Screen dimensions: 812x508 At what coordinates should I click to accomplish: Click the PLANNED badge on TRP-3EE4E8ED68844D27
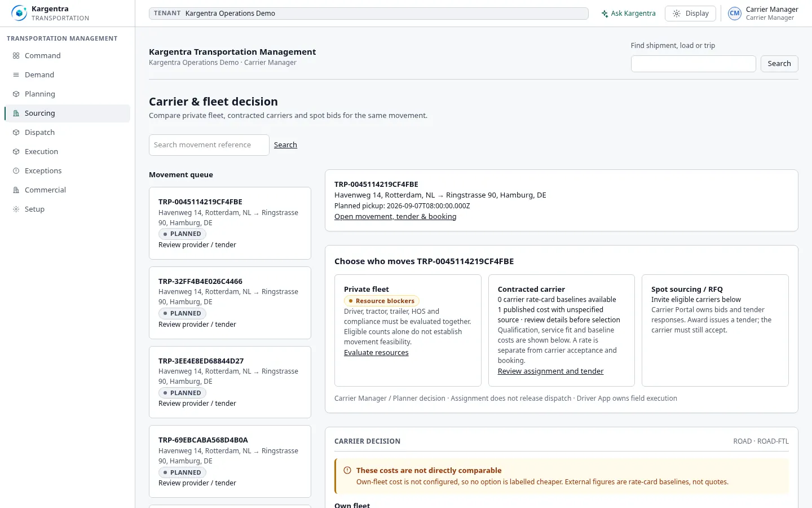coord(182,393)
